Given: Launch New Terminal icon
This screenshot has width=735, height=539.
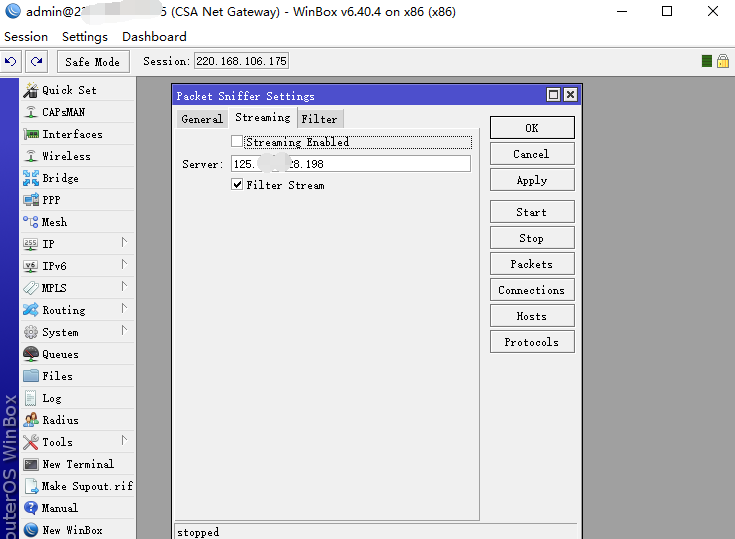Looking at the screenshot, I should [x=31, y=464].
